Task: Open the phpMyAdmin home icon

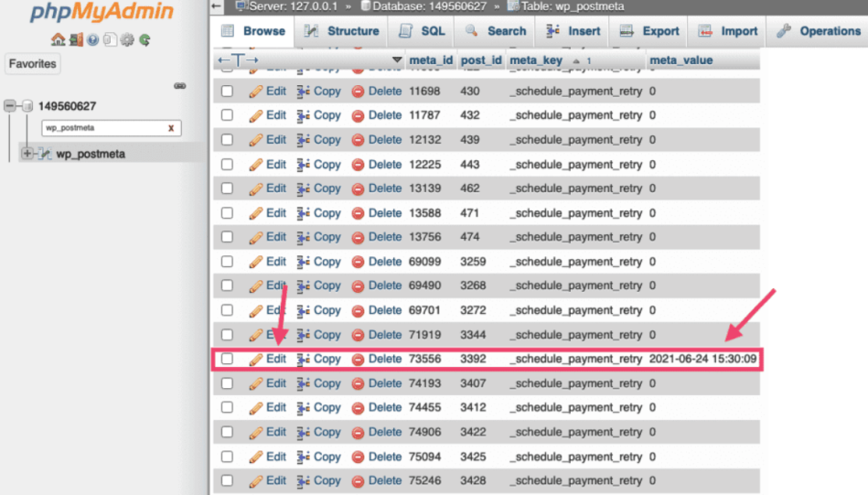Action: 58,39
